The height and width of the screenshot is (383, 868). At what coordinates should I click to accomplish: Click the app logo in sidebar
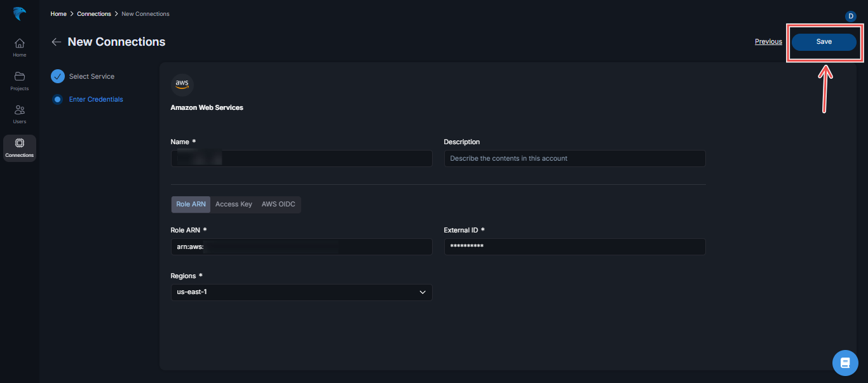coord(19,14)
